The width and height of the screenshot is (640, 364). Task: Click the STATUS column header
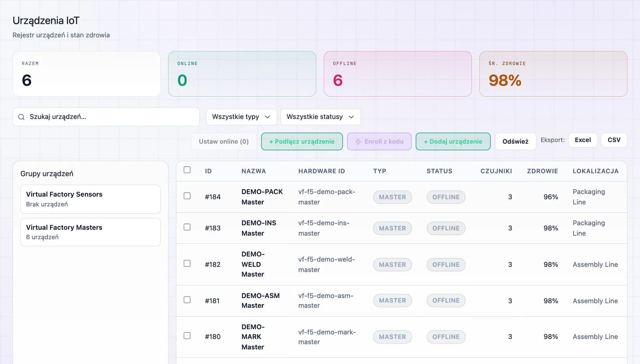(x=439, y=171)
